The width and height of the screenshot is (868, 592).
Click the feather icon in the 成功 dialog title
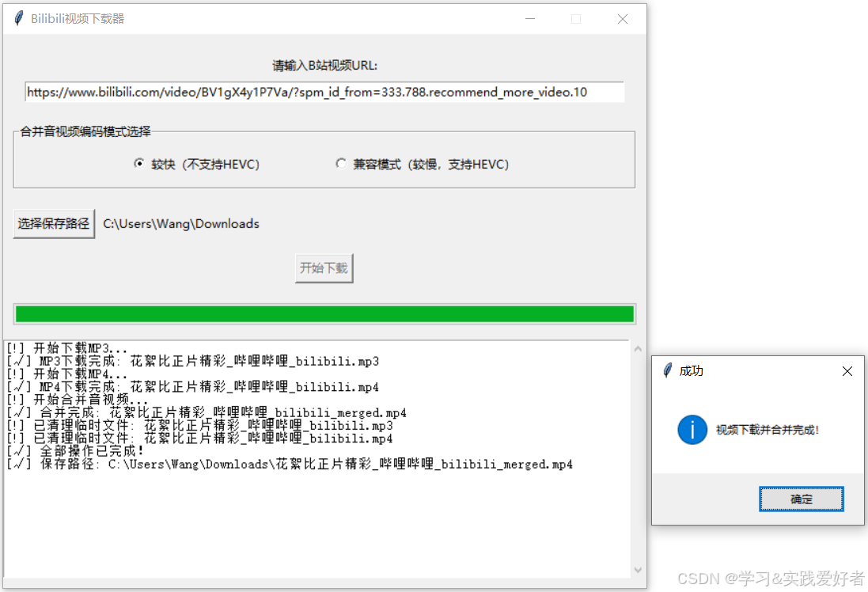coord(668,370)
